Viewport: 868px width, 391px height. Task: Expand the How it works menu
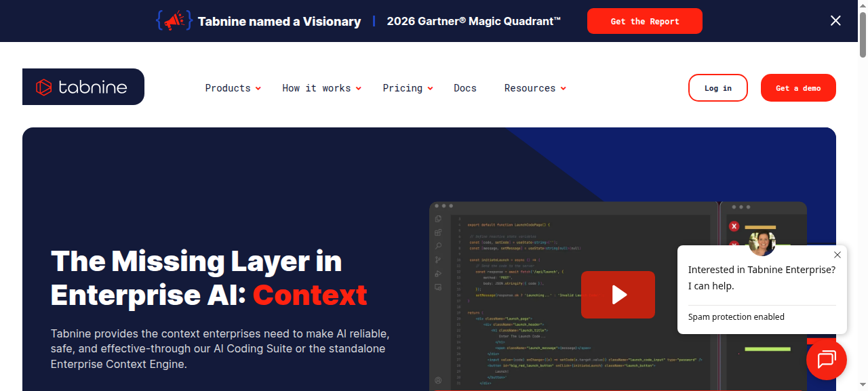321,88
